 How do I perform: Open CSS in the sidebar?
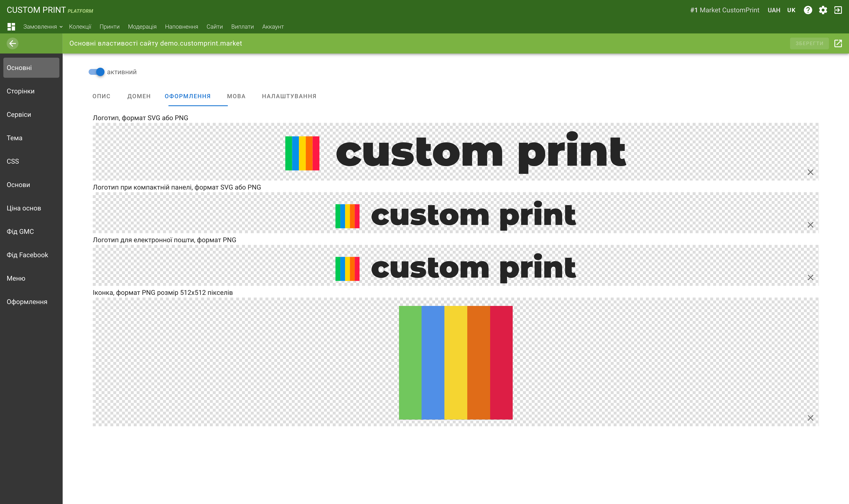[x=31, y=161]
